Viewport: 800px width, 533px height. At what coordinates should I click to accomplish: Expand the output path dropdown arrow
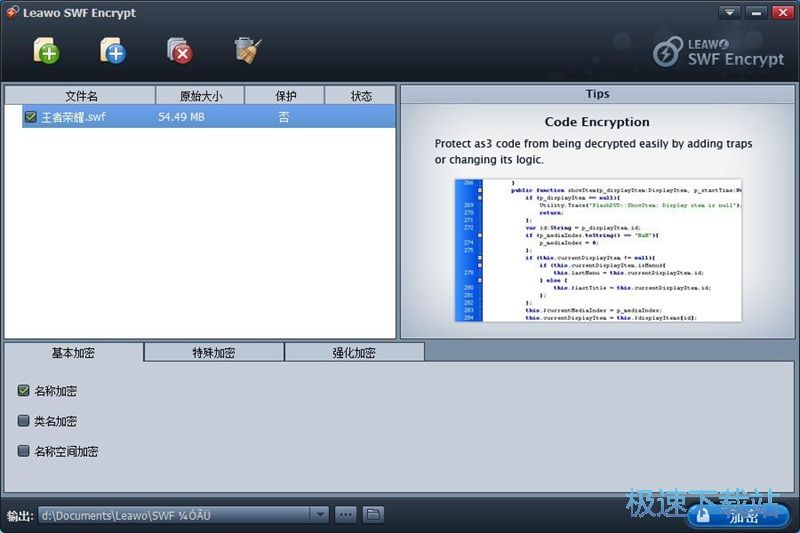[x=319, y=515]
